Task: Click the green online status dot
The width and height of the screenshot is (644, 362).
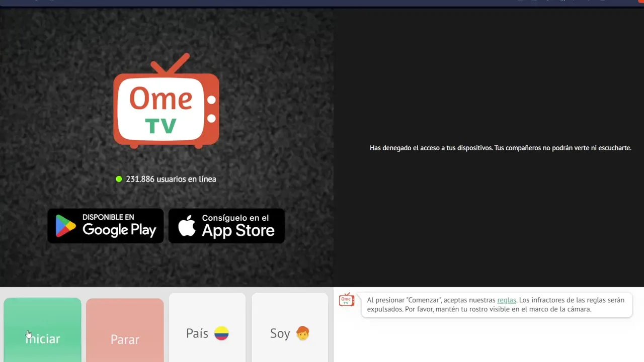Action: click(x=119, y=179)
